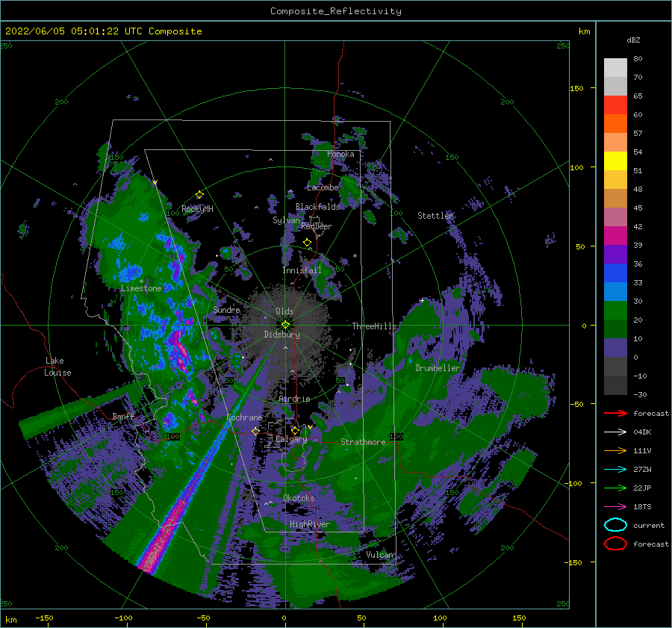672x628 pixels.
Task: Click the magenta 18TS arrow icon
Action: [615, 507]
